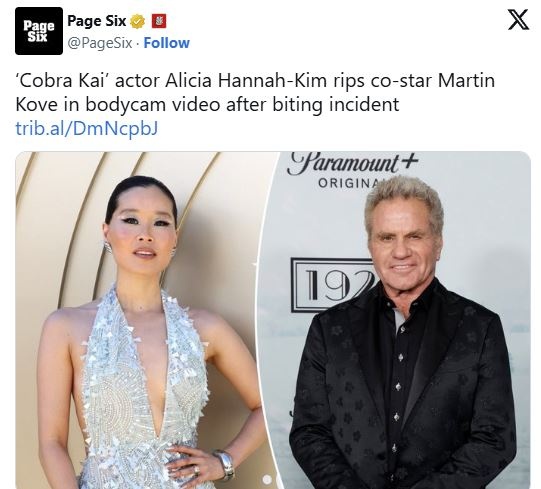This screenshot has width=541, height=489.
Task: Click the gold verified checkmark badge
Action: coord(137,21)
